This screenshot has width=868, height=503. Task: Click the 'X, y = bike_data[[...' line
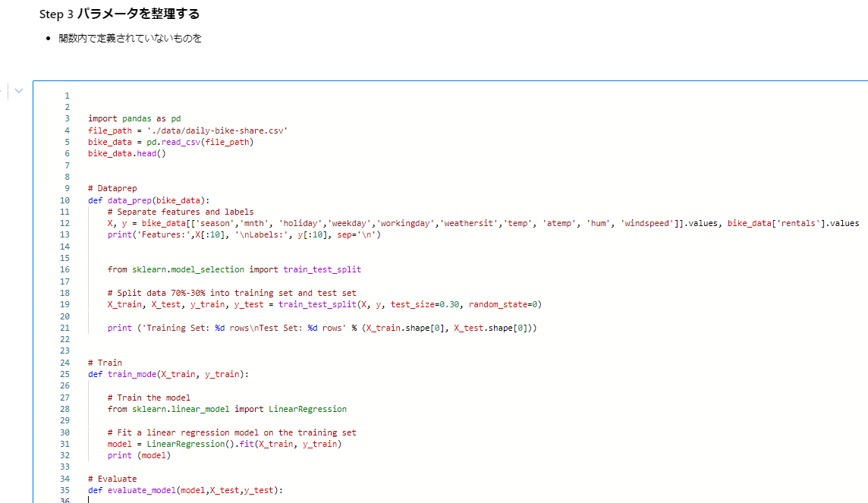tap(483, 224)
